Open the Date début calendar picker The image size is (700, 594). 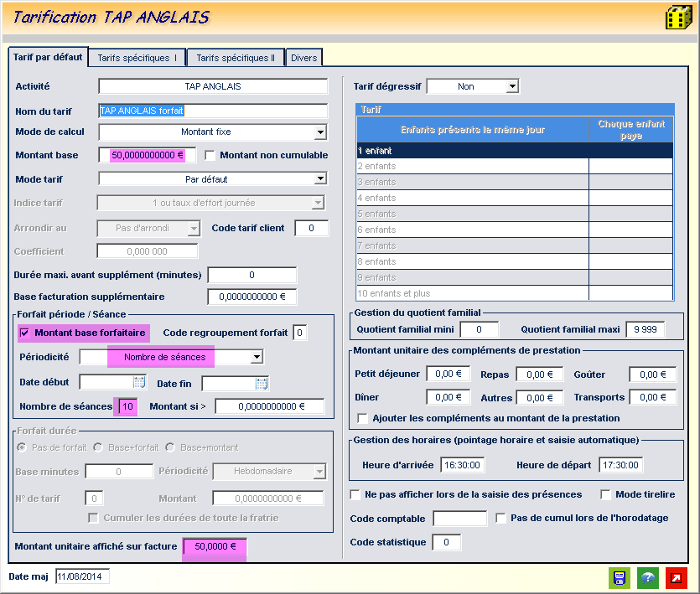point(140,383)
